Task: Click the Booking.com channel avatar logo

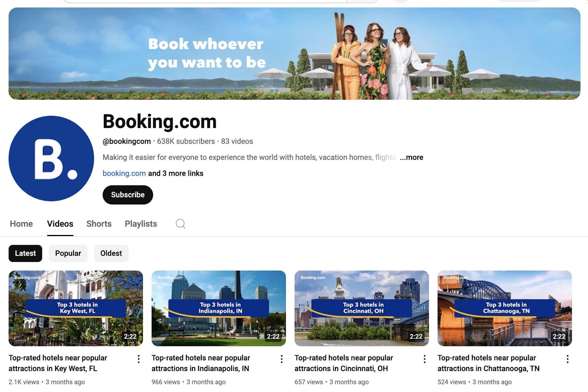Action: (x=51, y=158)
